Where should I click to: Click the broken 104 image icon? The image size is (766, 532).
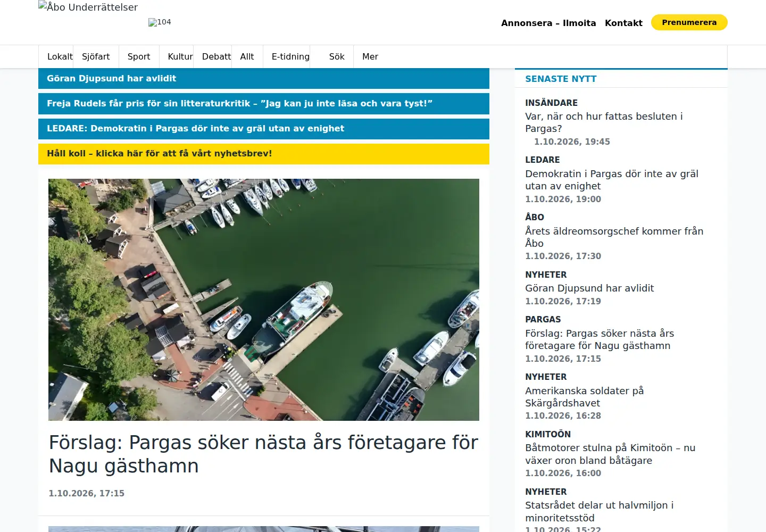[x=160, y=22]
